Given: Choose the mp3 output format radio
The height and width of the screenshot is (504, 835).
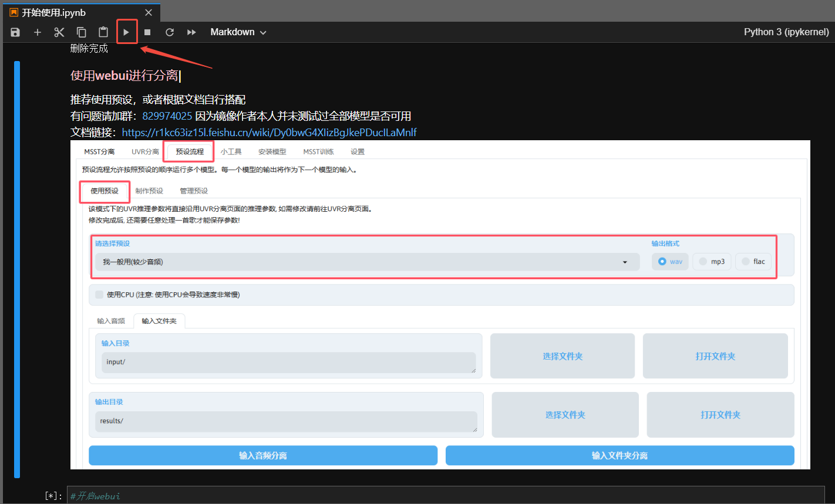Looking at the screenshot, I should [712, 262].
